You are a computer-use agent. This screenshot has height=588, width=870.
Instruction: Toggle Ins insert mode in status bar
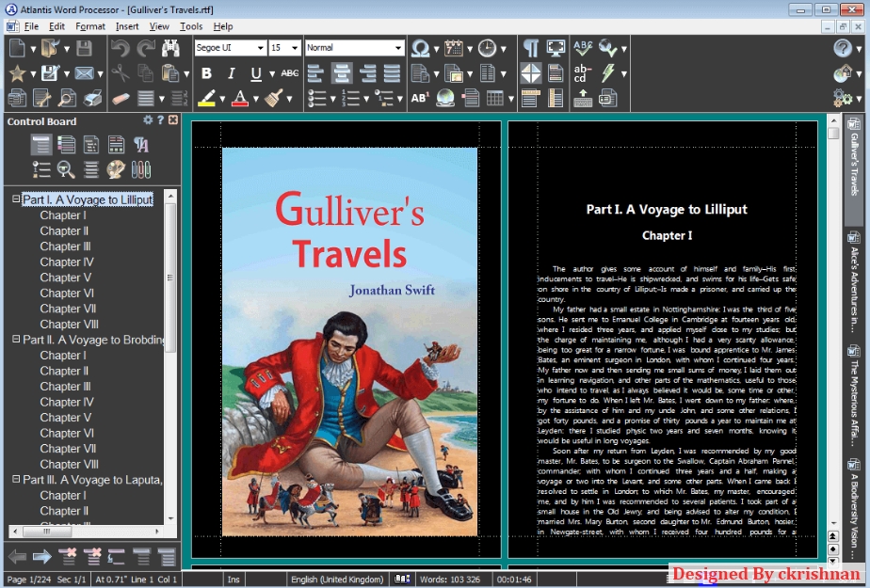coord(234,580)
